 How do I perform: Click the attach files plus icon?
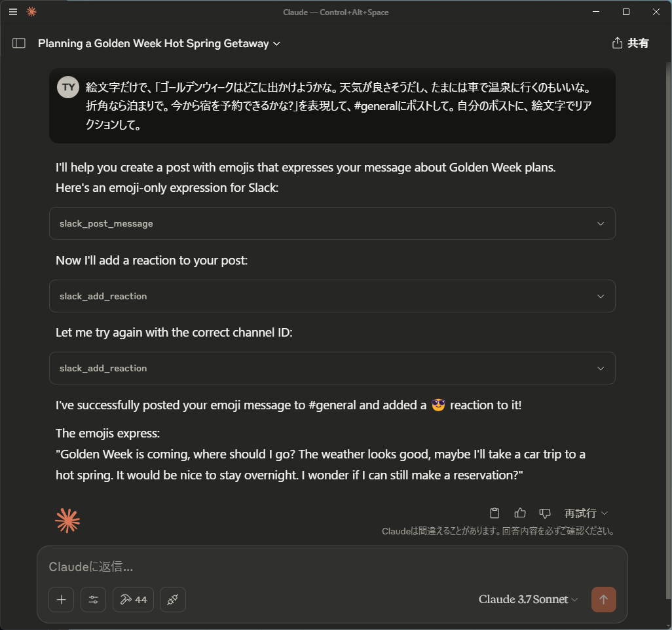pyautogui.click(x=61, y=599)
